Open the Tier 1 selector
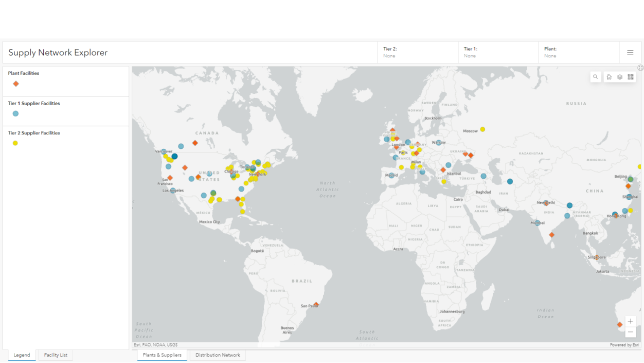Screen dimensions: 644x363 [498, 53]
